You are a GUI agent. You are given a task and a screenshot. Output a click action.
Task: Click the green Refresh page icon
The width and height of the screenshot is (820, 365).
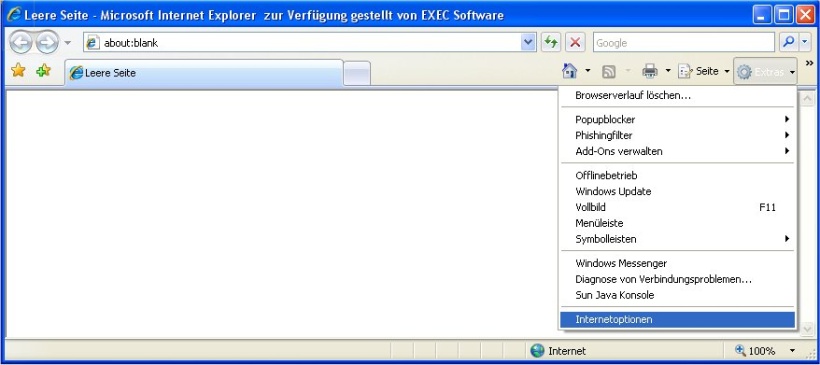click(x=550, y=42)
